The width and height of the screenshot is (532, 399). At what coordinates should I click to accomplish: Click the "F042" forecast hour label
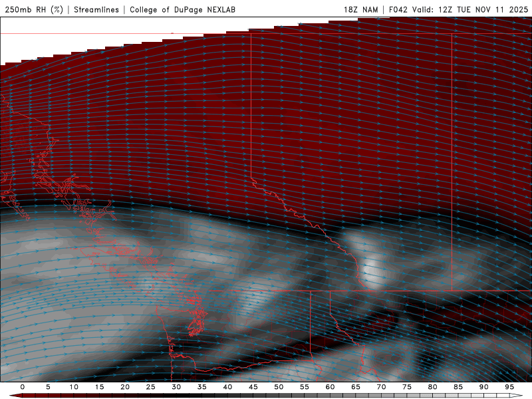(x=398, y=9)
